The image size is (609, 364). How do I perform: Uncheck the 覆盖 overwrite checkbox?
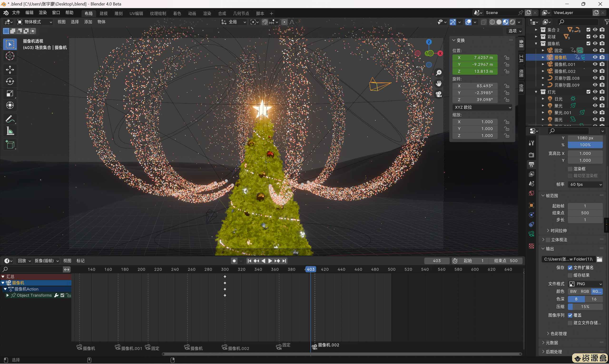[570, 315]
